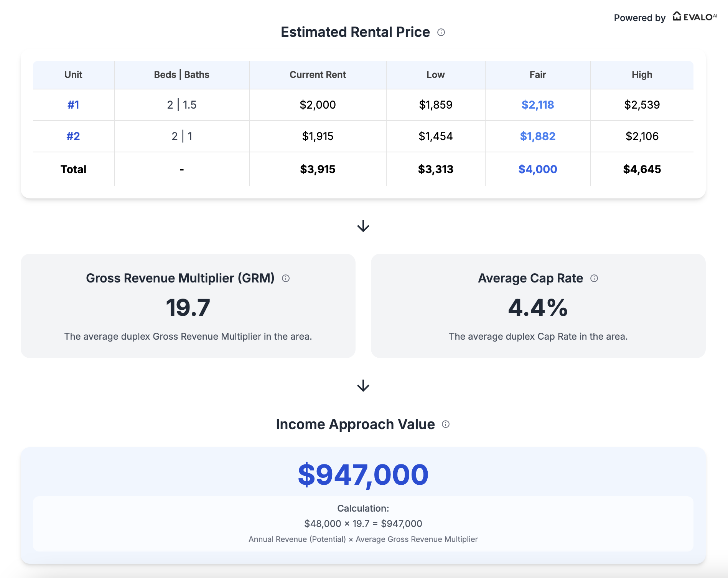Open the Average Cap Rate info tooltip
The image size is (728, 578).
[594, 279]
